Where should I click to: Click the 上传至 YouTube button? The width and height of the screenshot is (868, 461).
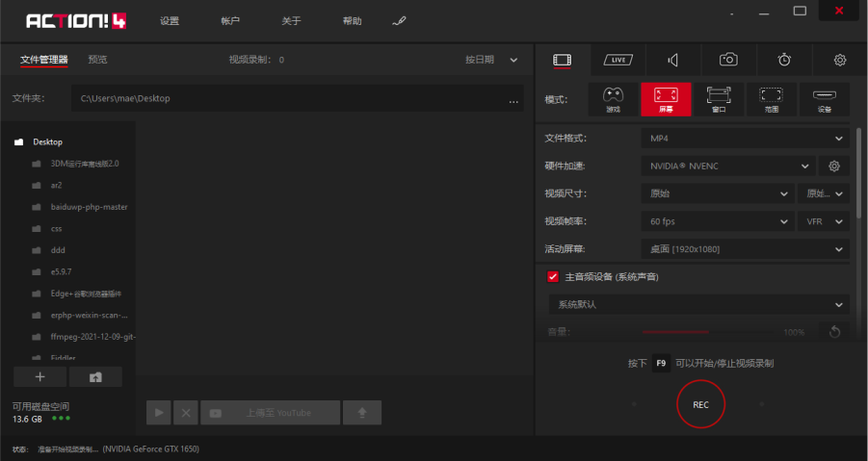pyautogui.click(x=270, y=413)
